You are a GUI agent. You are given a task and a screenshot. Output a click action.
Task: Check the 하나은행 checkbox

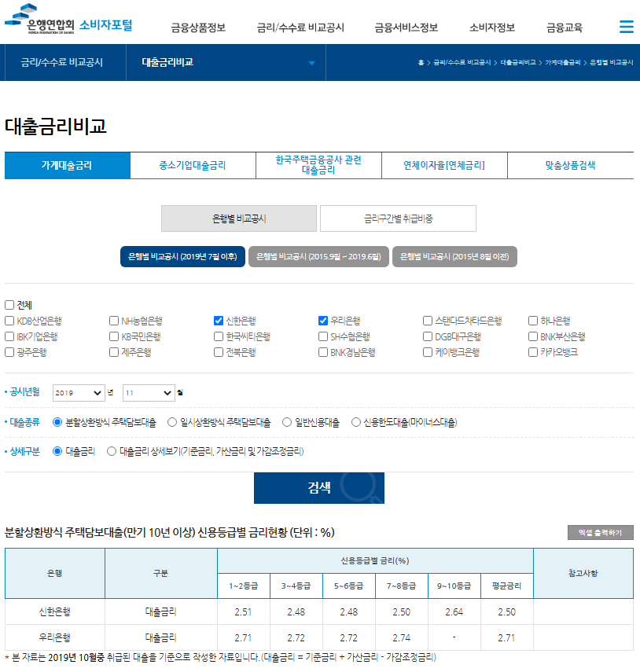pos(533,321)
